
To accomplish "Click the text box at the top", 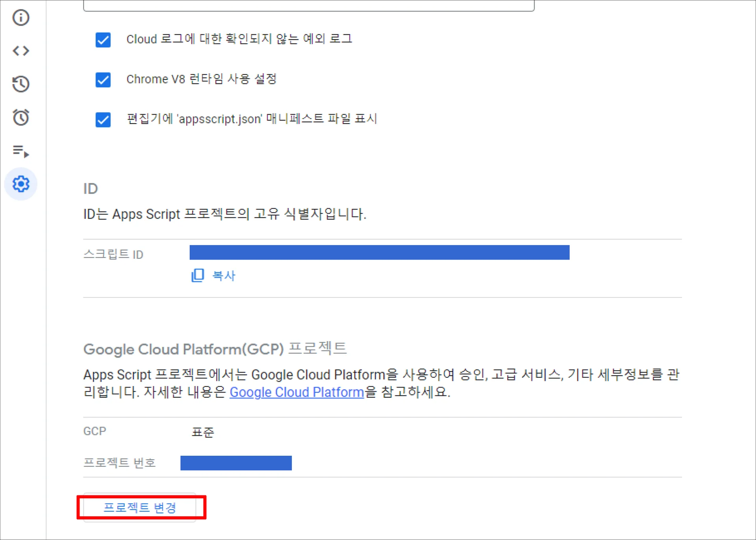I will tap(309, 6).
